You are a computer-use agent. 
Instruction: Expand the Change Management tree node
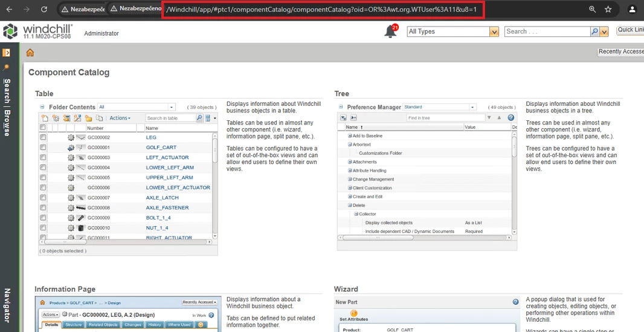point(350,179)
